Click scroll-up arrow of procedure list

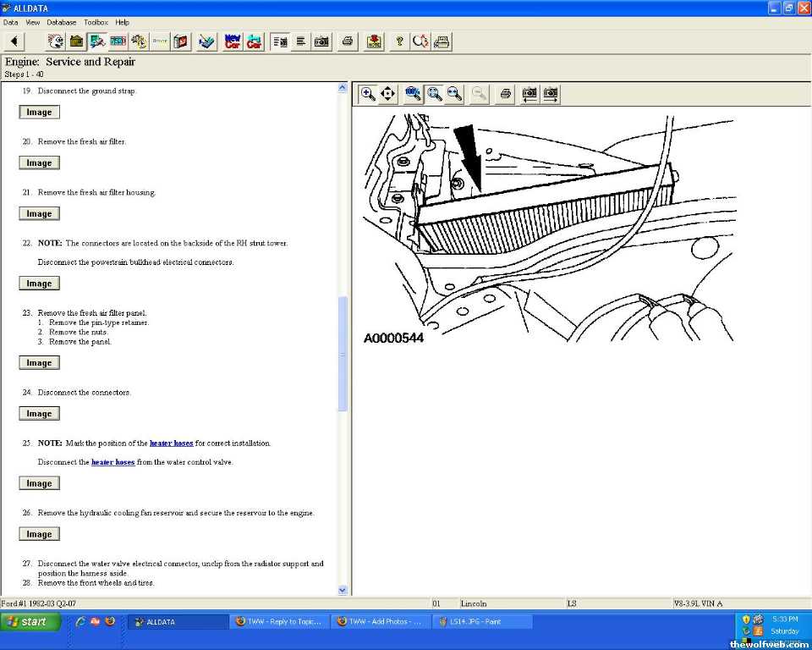coord(343,88)
